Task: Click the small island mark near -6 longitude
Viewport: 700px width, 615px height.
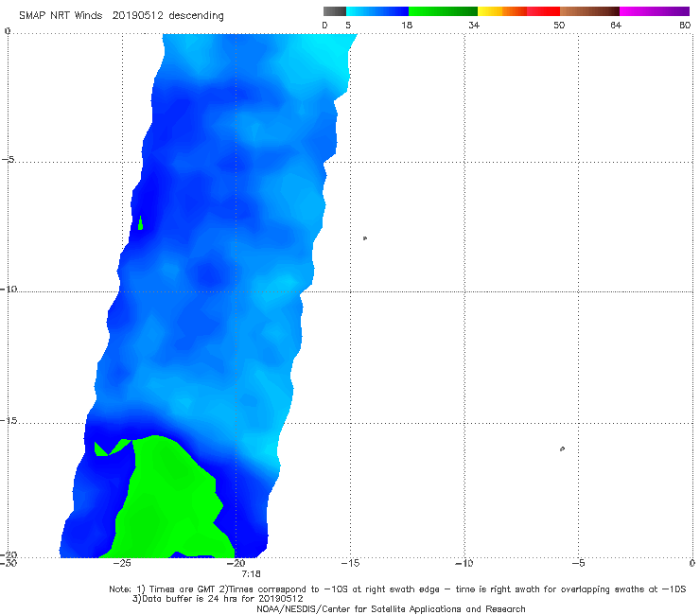Action: pos(562,448)
